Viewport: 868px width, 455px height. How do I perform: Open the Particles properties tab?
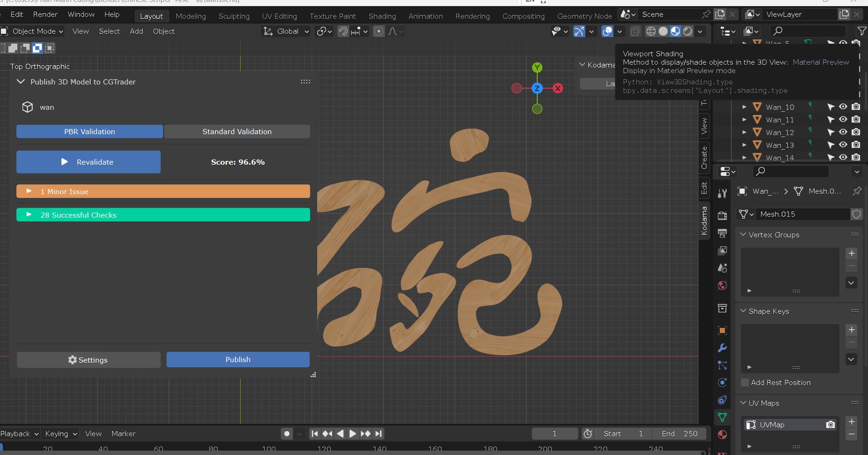pos(723,365)
